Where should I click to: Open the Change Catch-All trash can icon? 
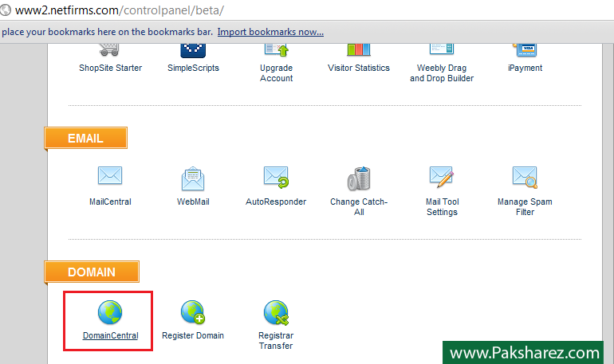359,178
